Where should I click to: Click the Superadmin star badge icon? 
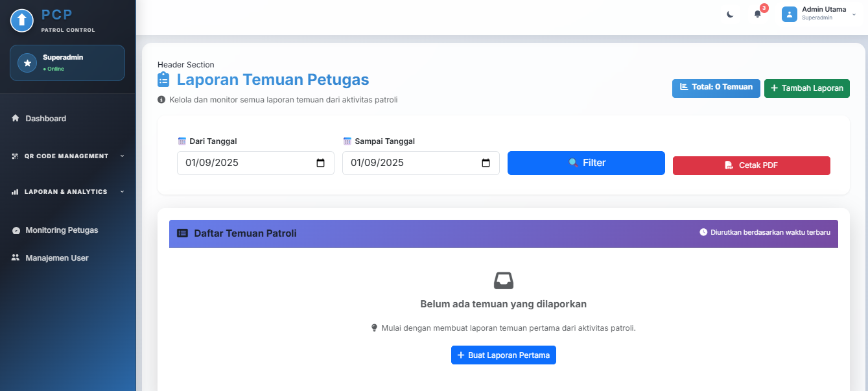[x=27, y=63]
